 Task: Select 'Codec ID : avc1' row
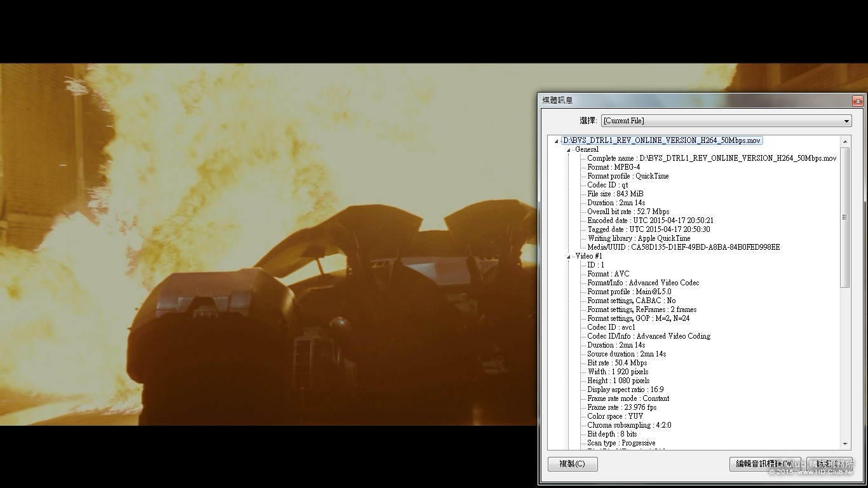coord(611,327)
